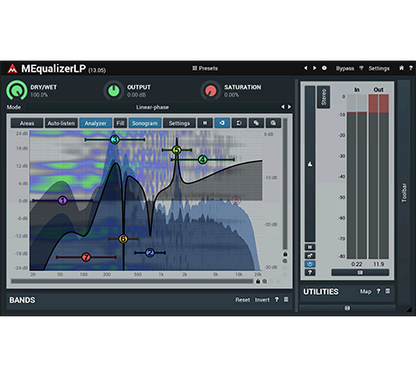Select EQ band 4 green node

(203, 160)
